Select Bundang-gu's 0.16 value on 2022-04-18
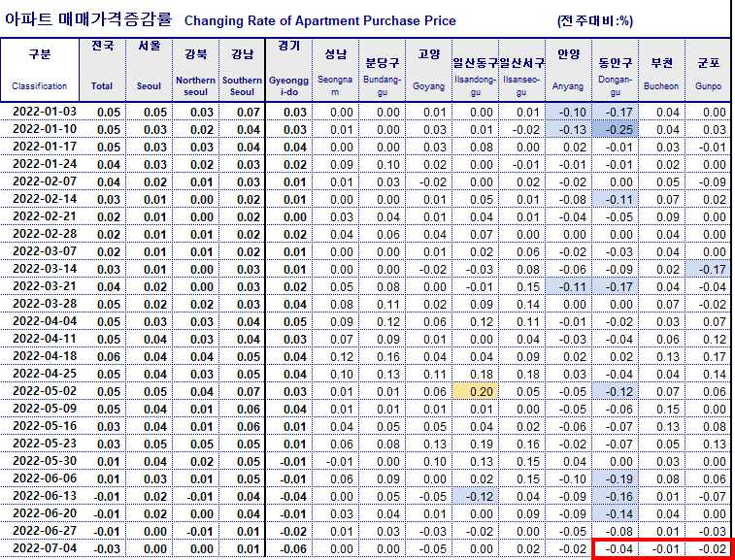This screenshot has width=735, height=560. (382, 356)
